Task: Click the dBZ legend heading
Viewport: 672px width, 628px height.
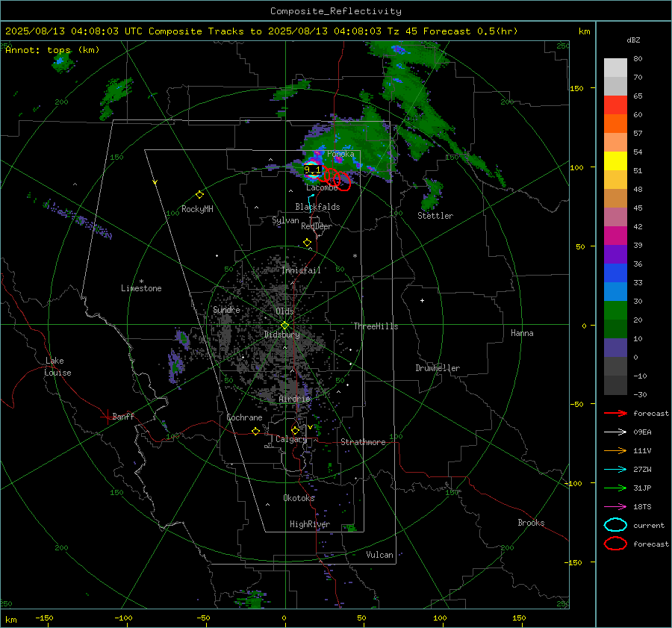Action: point(633,40)
